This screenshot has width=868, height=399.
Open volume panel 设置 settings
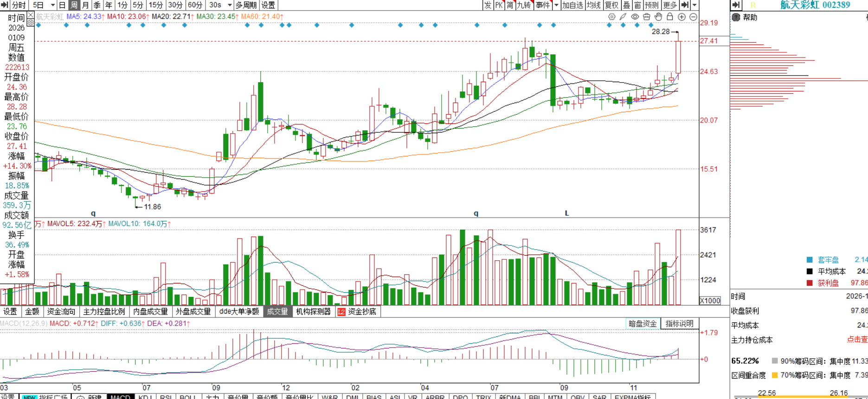[10, 312]
